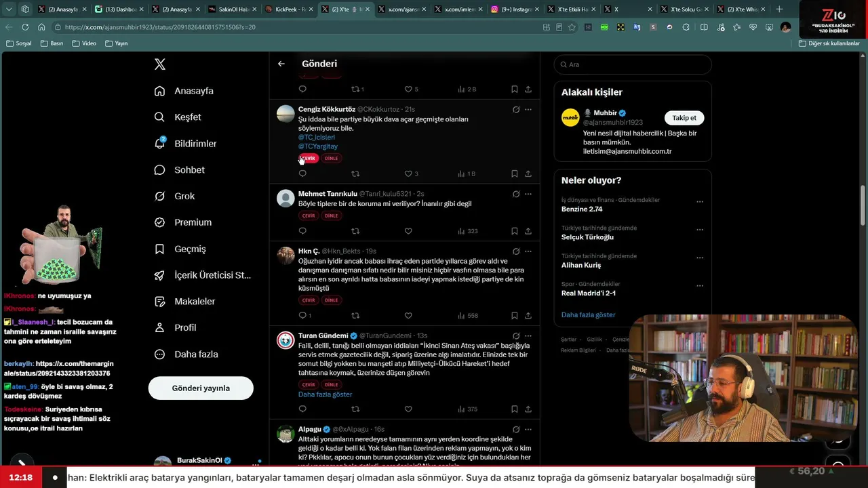
Task: Click the browser Home icon
Action: (x=41, y=27)
